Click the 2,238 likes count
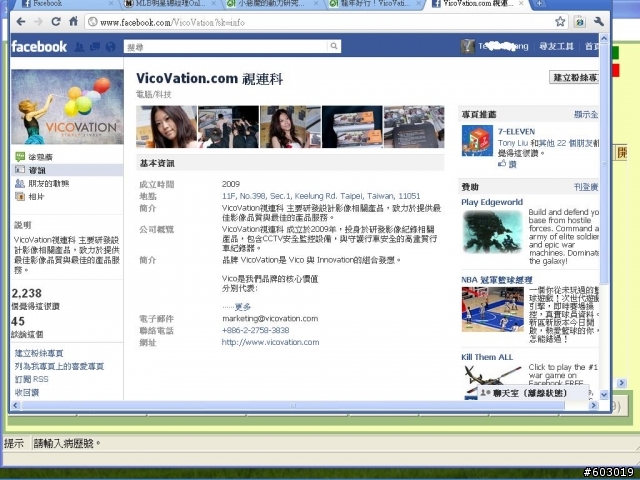This screenshot has height=480, width=640. coord(27,293)
